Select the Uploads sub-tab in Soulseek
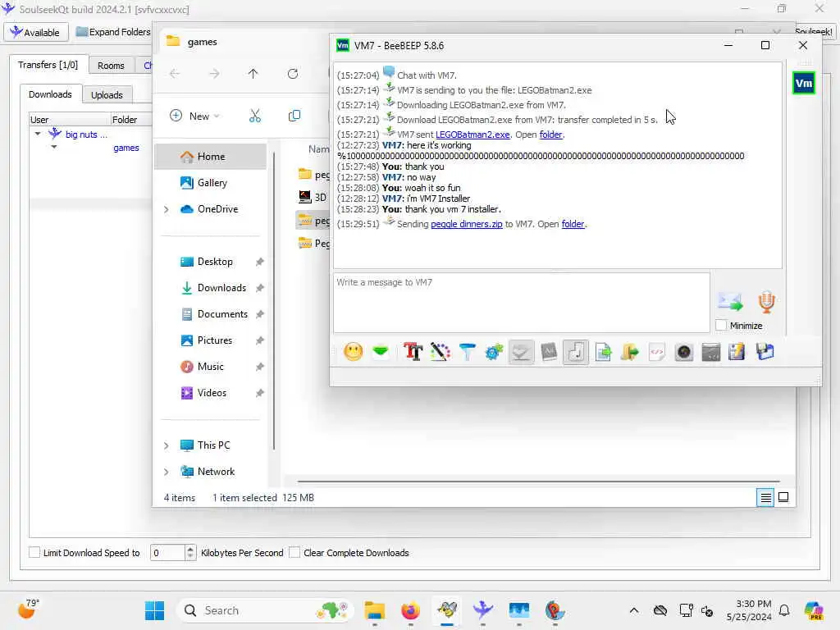840x630 pixels. 107,95
